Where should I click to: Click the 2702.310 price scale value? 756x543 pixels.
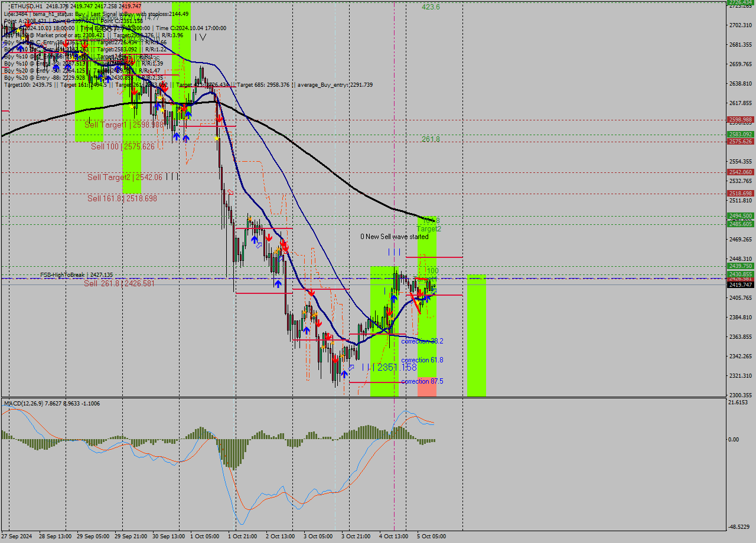(x=741, y=25)
